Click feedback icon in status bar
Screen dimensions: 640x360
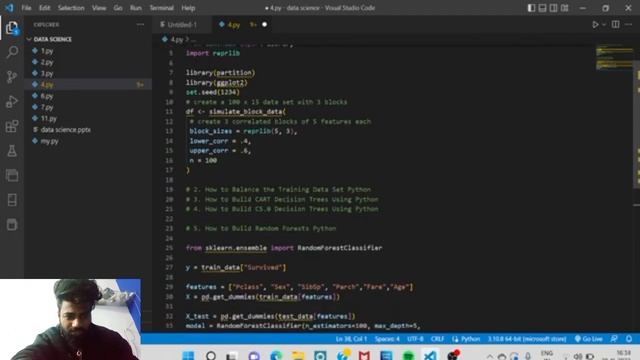point(614,339)
